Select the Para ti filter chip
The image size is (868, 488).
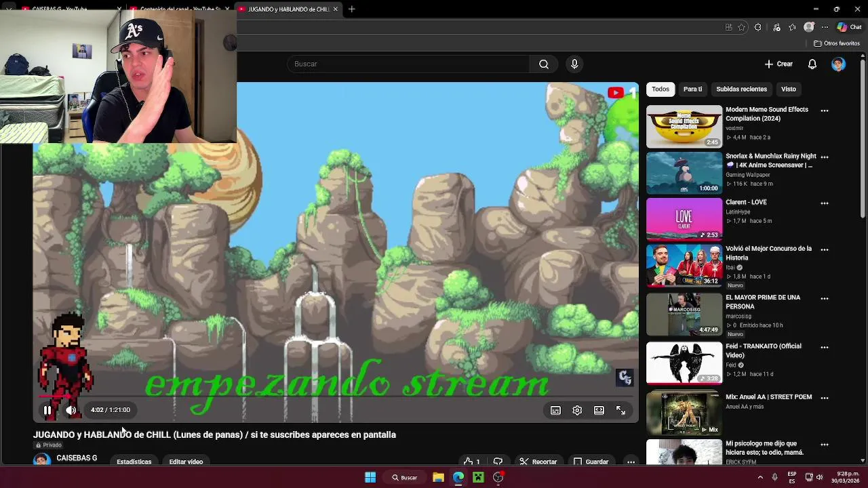[692, 89]
